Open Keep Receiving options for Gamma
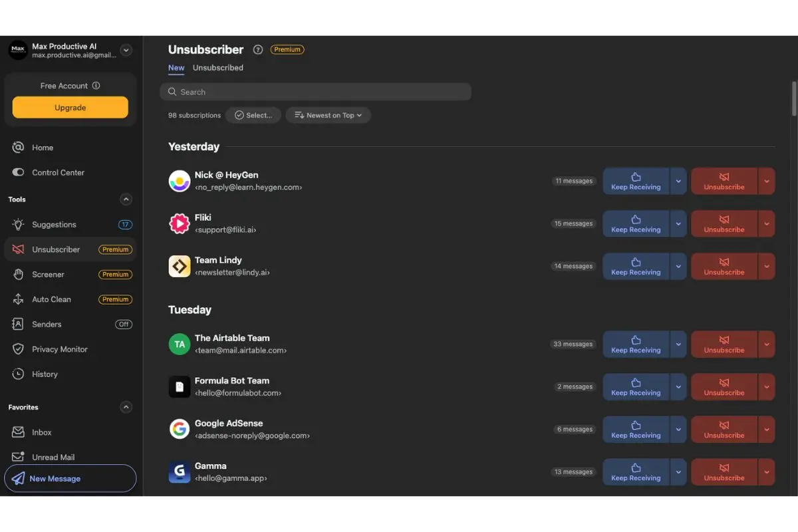 click(678, 471)
